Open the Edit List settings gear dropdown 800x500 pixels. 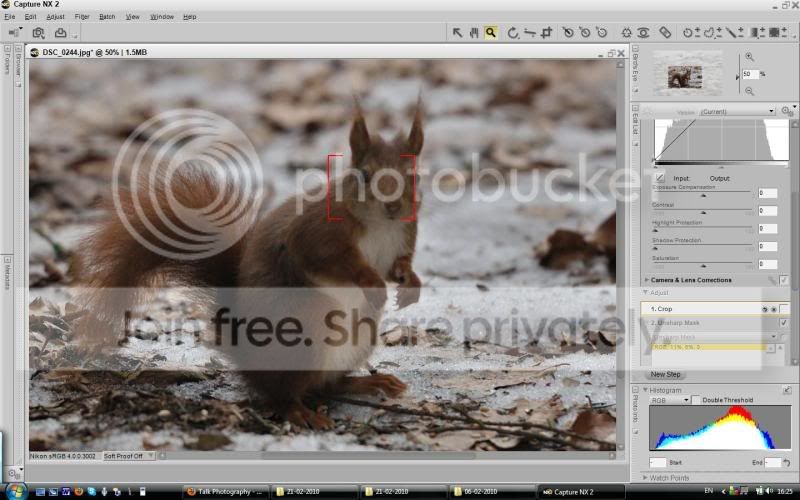(x=788, y=111)
